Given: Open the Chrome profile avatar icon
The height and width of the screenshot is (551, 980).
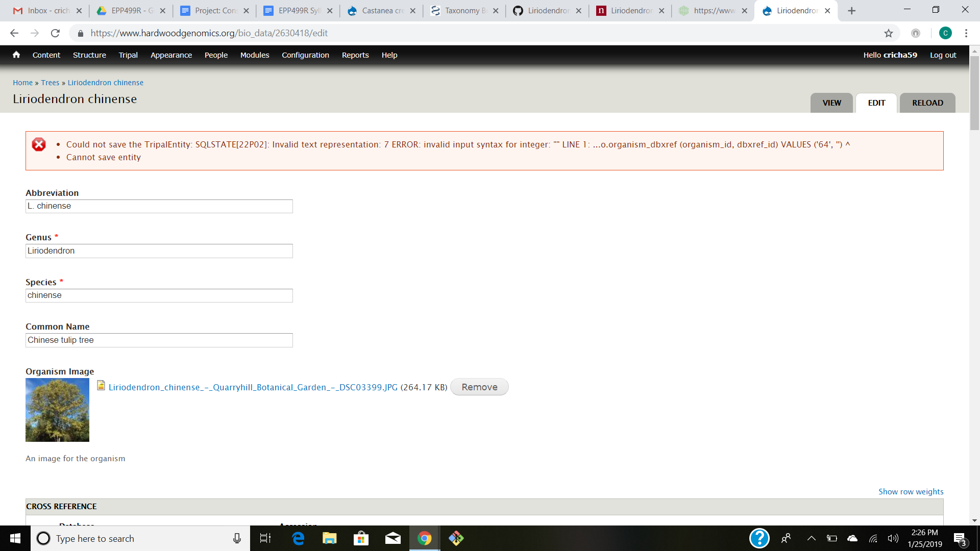Looking at the screenshot, I should coord(946,33).
